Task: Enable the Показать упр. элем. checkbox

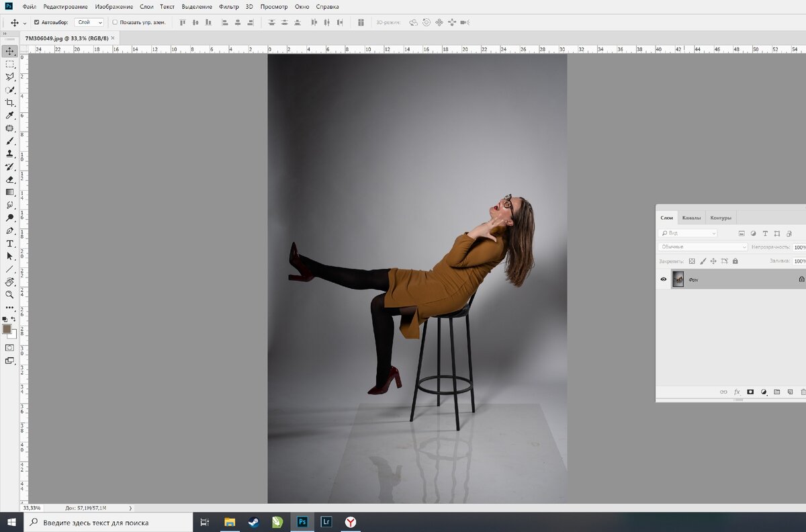Action: coord(115,22)
